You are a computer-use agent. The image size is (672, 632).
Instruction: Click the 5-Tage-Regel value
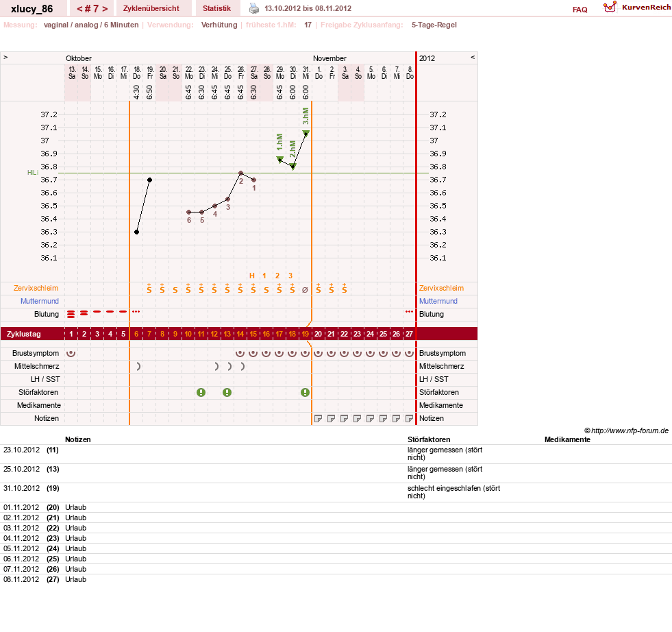[434, 25]
